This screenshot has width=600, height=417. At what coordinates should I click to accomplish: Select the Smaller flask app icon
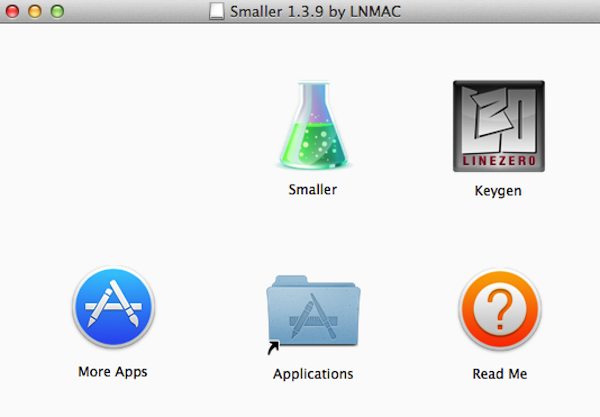coord(313,125)
